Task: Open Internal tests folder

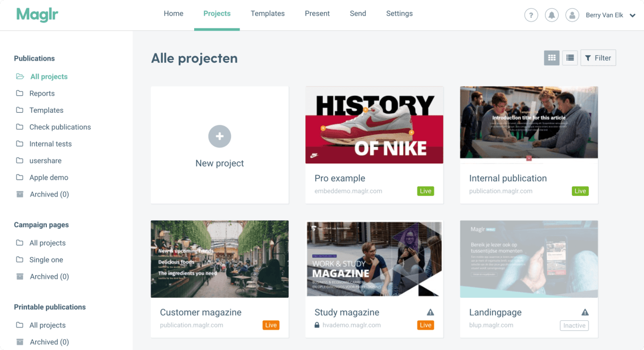Action: [x=51, y=144]
